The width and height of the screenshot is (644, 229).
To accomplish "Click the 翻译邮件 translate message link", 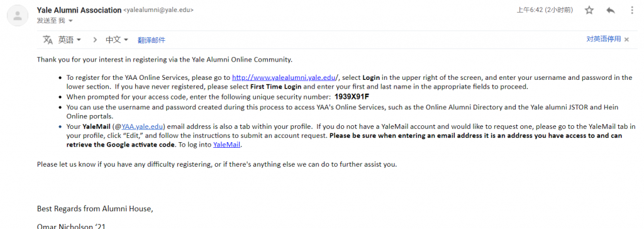I will coord(152,40).
